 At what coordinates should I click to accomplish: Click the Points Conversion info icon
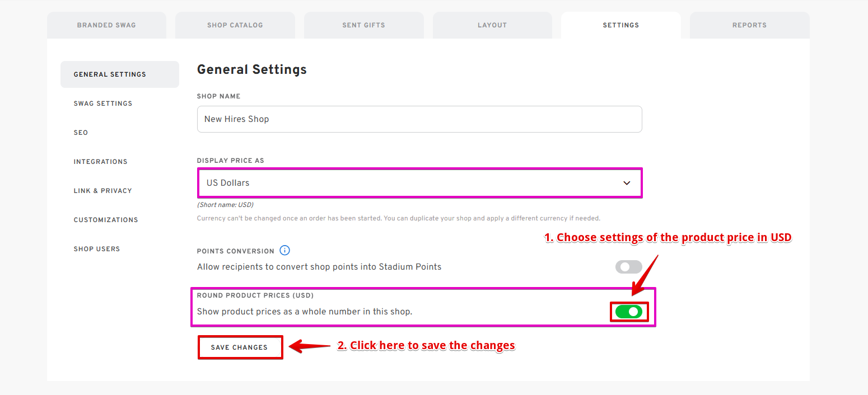(284, 251)
